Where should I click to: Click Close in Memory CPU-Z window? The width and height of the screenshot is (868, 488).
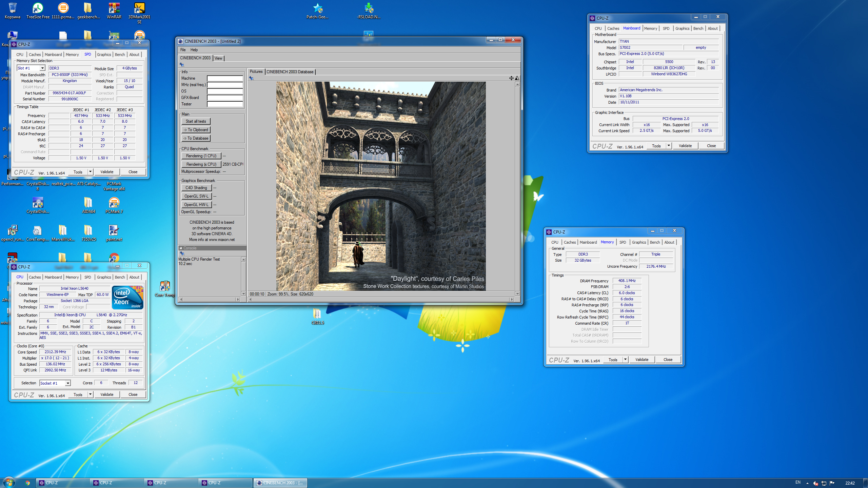(668, 360)
